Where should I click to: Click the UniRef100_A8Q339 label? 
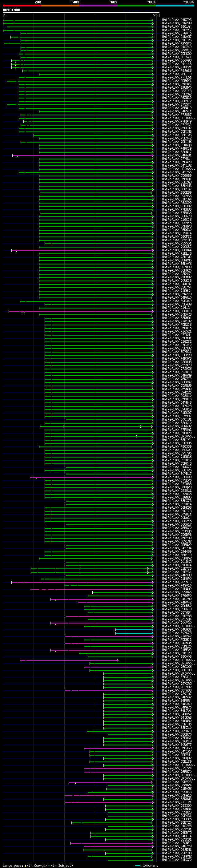(x=177, y=447)
